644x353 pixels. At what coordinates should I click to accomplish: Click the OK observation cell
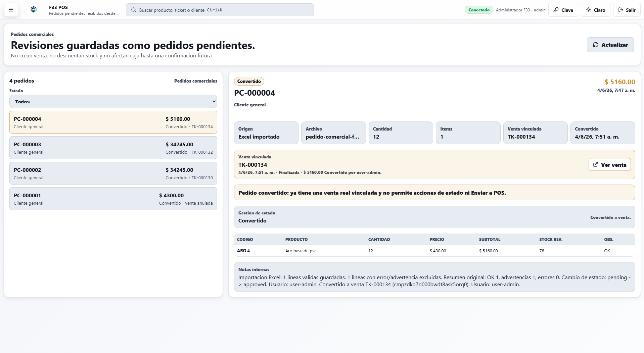click(x=607, y=251)
